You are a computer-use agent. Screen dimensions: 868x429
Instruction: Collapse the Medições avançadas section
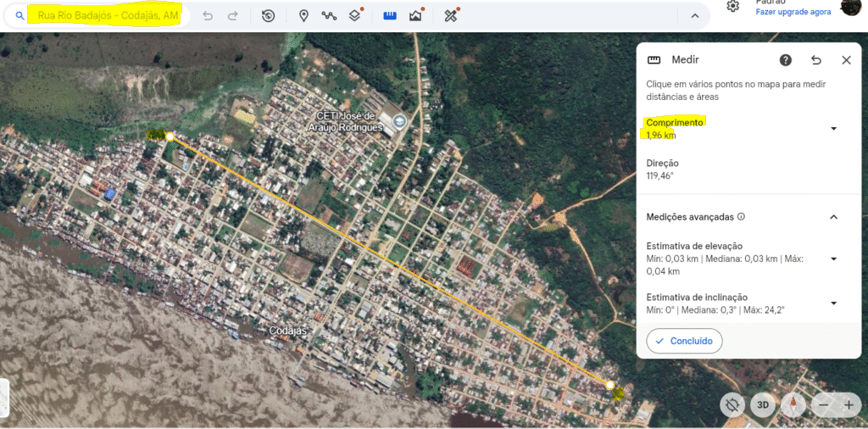coord(833,217)
